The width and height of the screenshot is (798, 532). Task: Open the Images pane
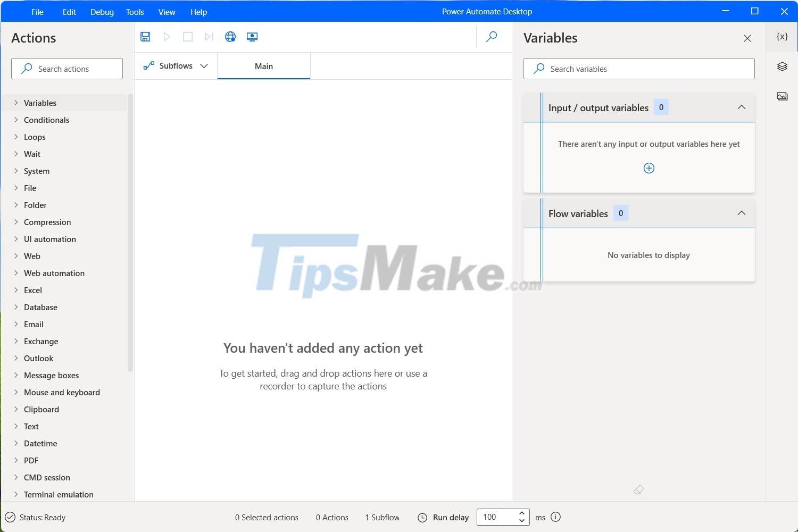point(782,96)
